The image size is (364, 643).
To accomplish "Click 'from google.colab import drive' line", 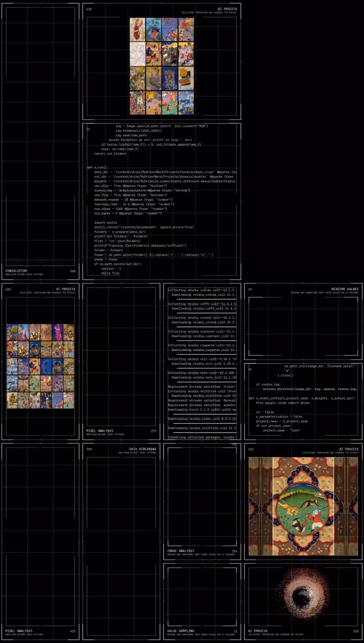I will pos(283,403).
